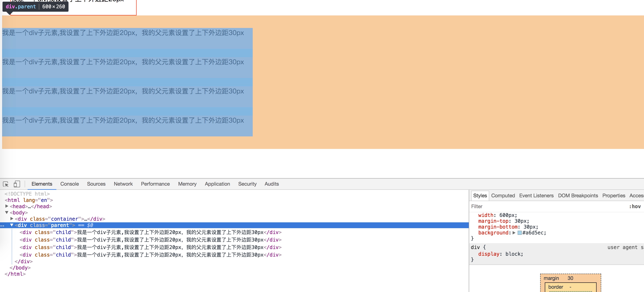Click the styles Filter input field
644x292 pixels.
click(548, 206)
